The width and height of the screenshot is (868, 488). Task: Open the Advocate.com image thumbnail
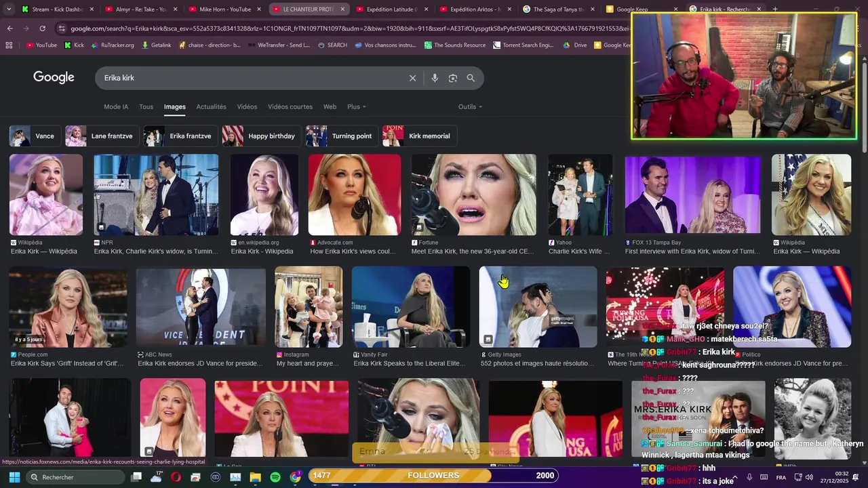click(355, 195)
